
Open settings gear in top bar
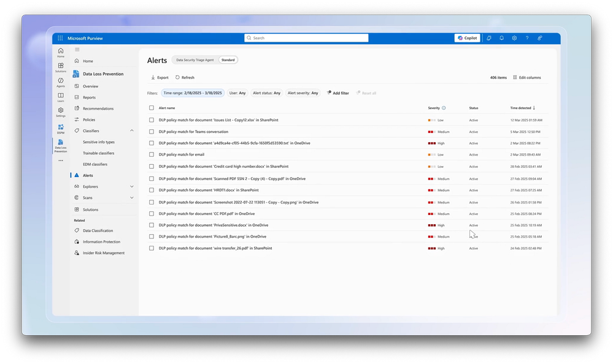click(514, 38)
